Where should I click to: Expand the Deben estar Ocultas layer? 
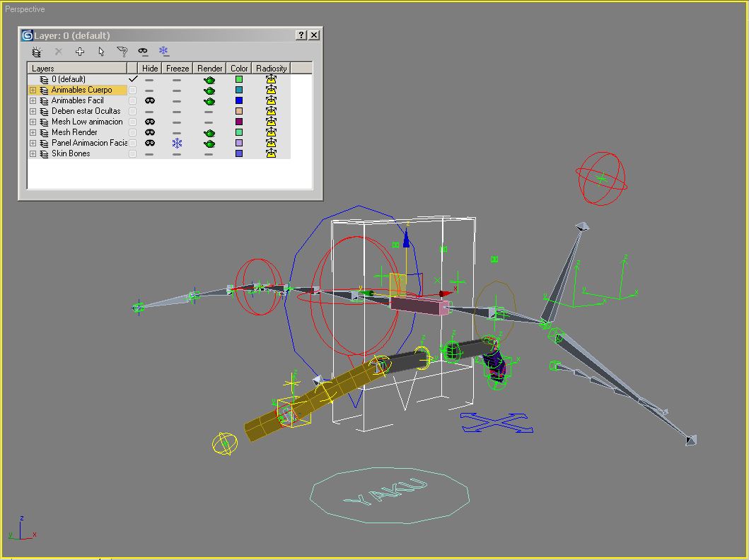[33, 111]
